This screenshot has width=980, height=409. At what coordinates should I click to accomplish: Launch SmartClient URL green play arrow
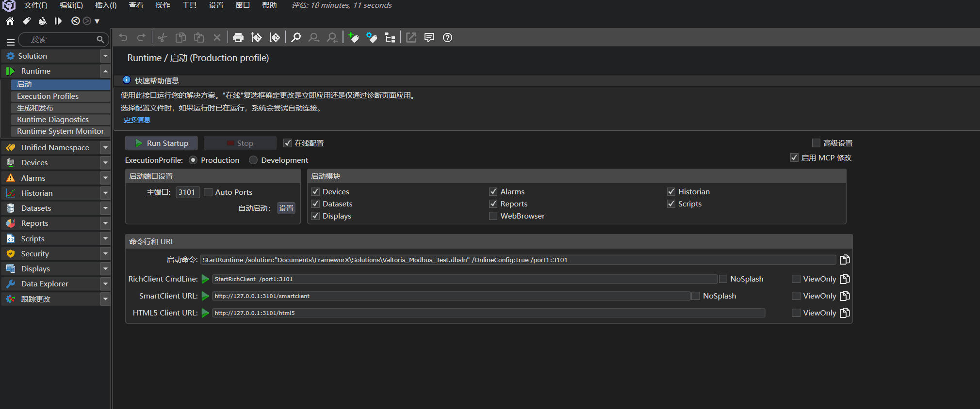tap(205, 296)
